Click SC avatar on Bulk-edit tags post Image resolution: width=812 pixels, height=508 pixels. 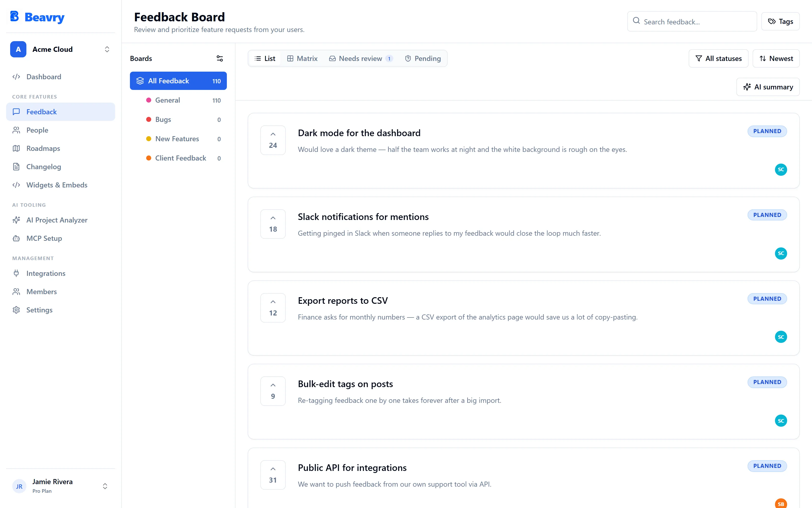pyautogui.click(x=781, y=421)
